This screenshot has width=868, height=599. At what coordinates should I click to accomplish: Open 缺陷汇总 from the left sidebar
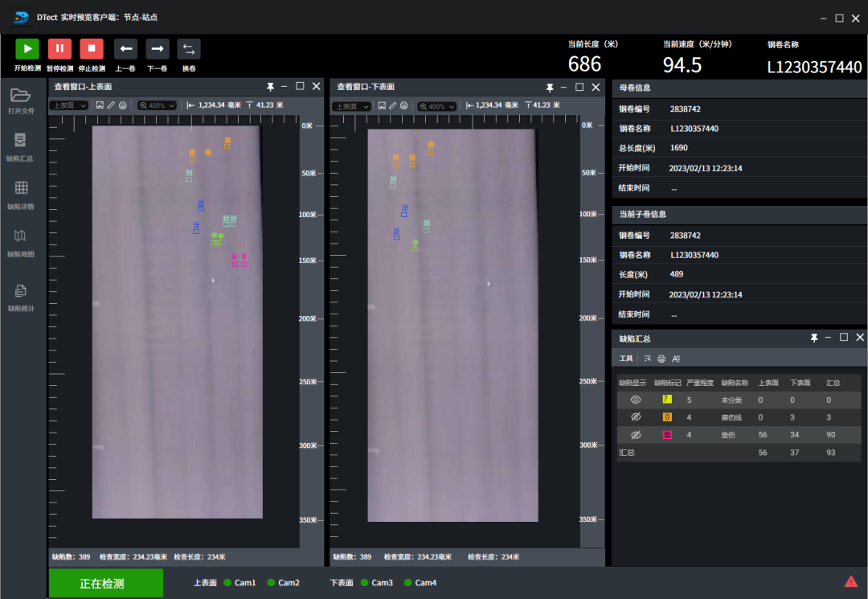point(20,140)
